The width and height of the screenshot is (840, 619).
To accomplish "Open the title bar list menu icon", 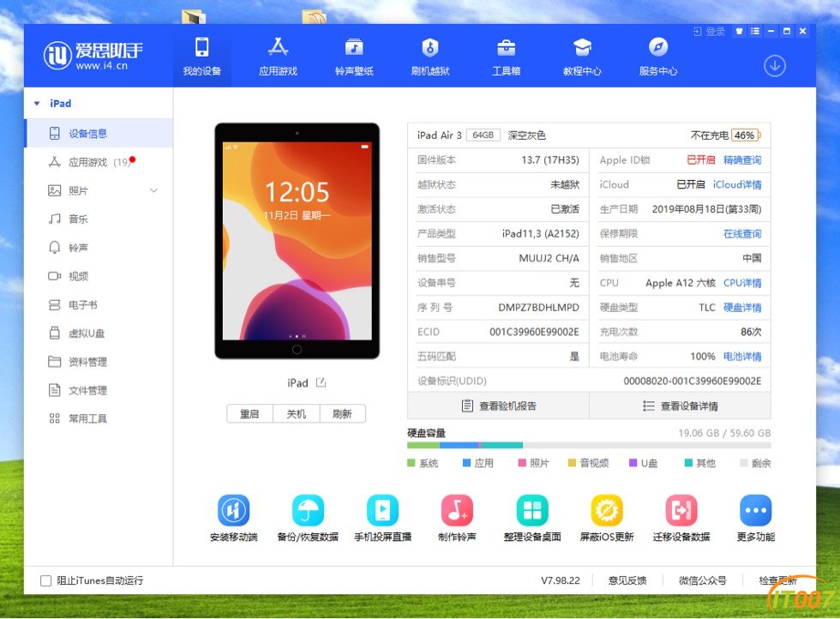I will tap(755, 31).
